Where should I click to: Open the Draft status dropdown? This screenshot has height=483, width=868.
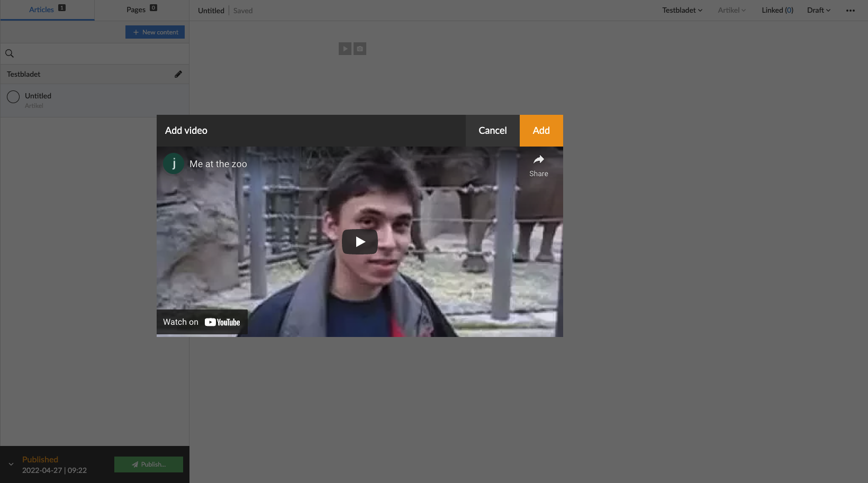(818, 10)
